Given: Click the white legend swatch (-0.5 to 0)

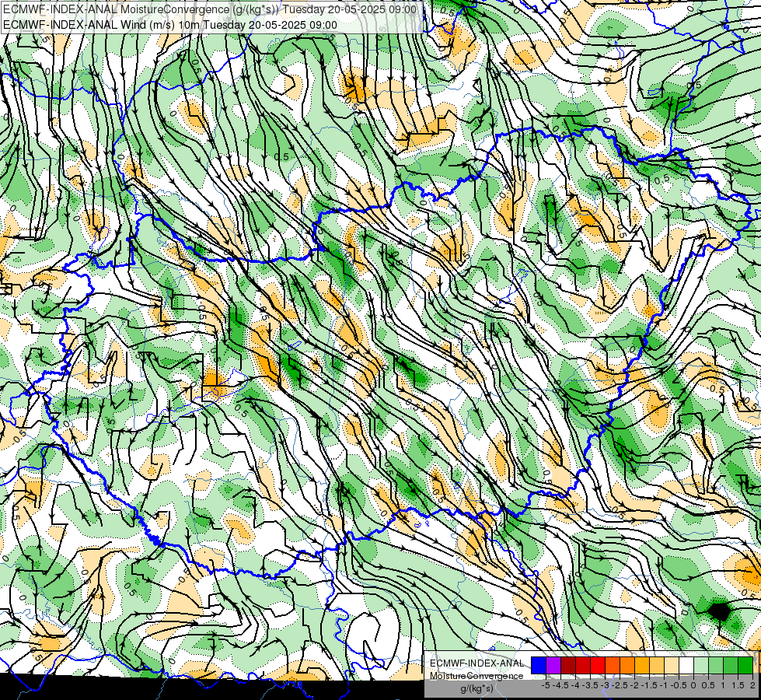Looking at the screenshot, I should tap(686, 666).
